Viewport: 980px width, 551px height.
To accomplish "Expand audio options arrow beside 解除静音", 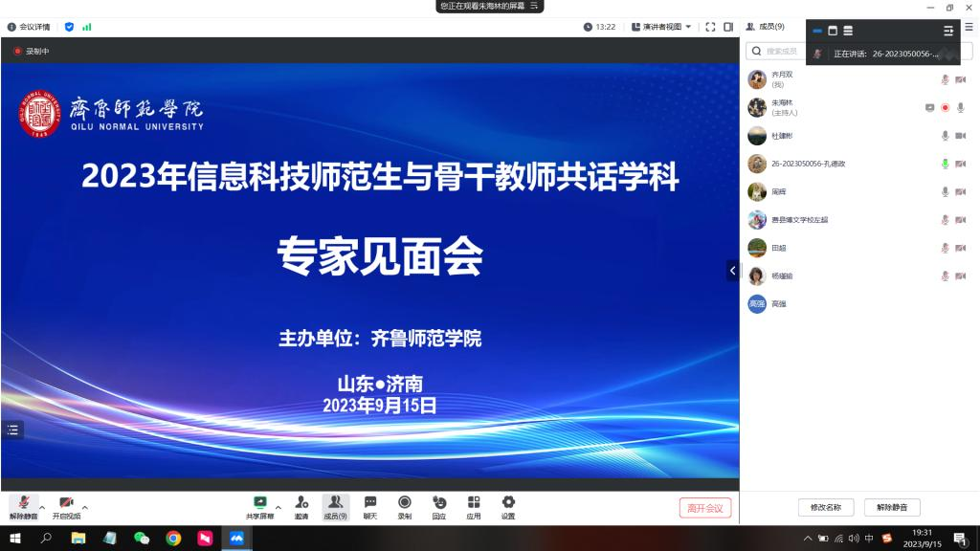I will (42, 507).
